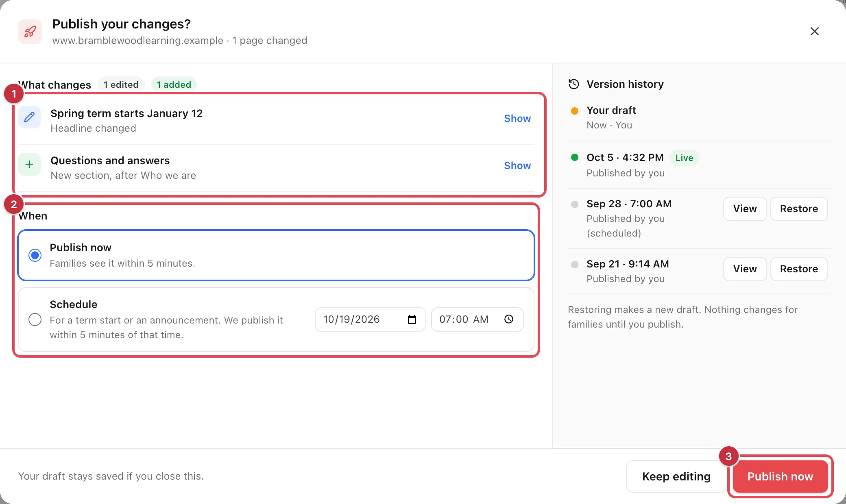
Task: Click the orange draft status dot
Action: (575, 111)
